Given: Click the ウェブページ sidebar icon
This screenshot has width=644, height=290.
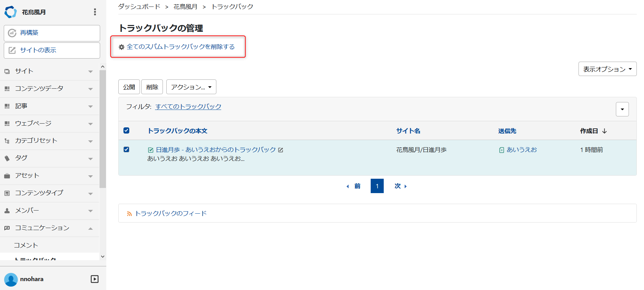Looking at the screenshot, I should (x=7, y=124).
